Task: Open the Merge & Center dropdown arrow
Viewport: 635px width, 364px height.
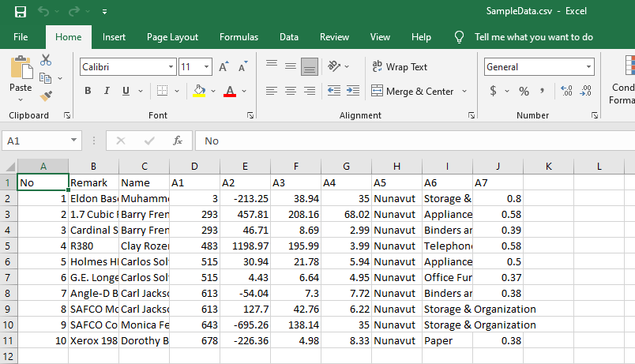Action: (x=464, y=91)
